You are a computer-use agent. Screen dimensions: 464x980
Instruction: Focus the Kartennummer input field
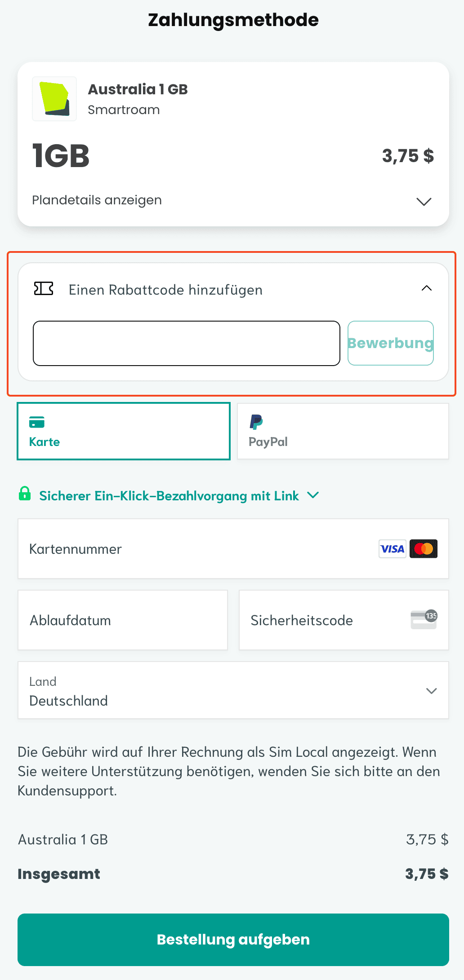click(198, 549)
